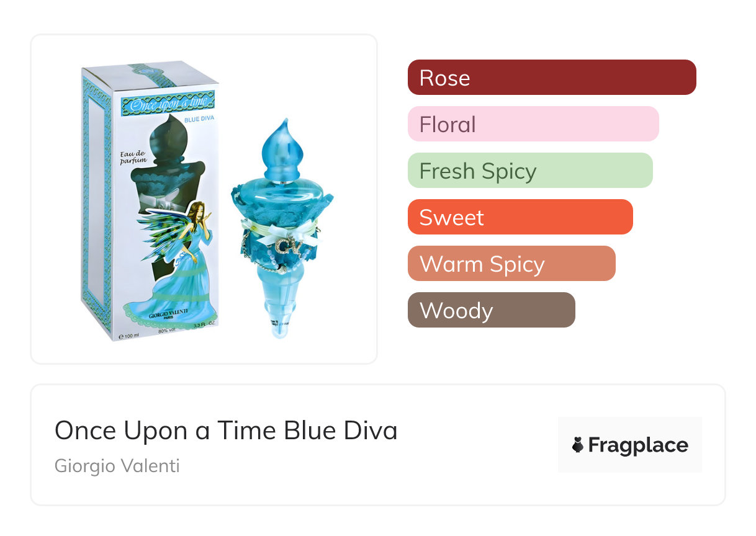This screenshot has height=536, width=756.
Task: Click the 'Once upon a time' box label
Action: [168, 104]
